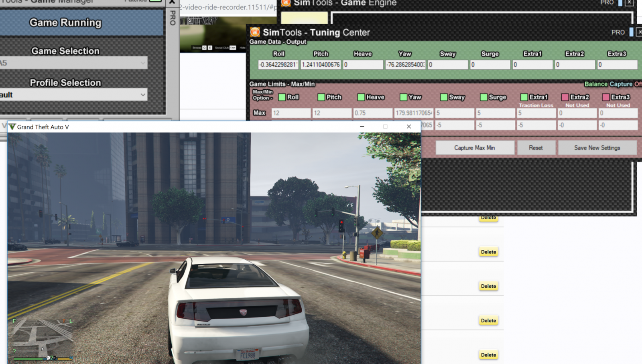
Task: Click the Sway Min field showing -5
Action: point(455,125)
